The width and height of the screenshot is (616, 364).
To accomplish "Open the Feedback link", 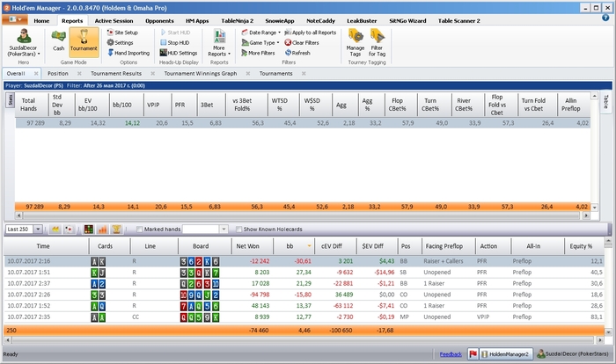I will click(451, 354).
